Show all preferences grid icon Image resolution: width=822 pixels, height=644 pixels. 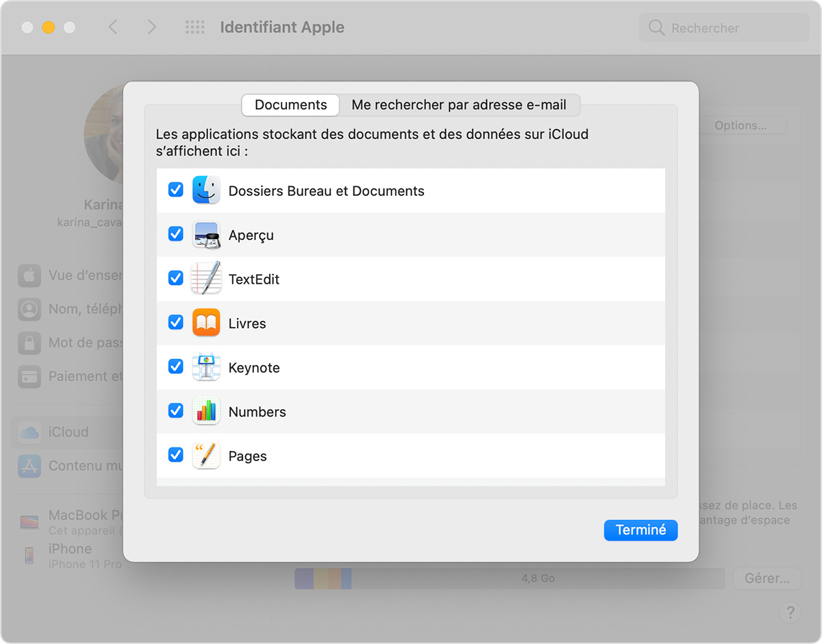tap(195, 27)
